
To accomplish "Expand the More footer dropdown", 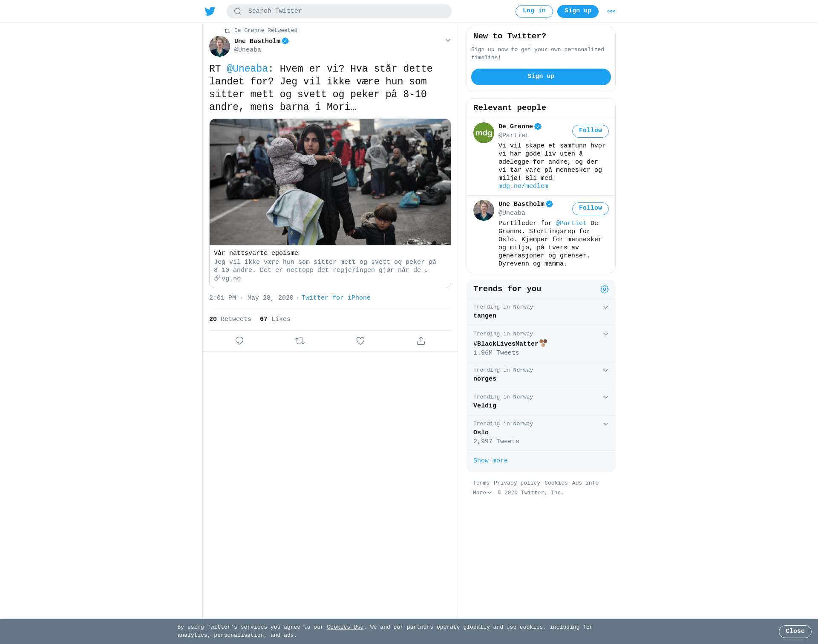I will (482, 493).
